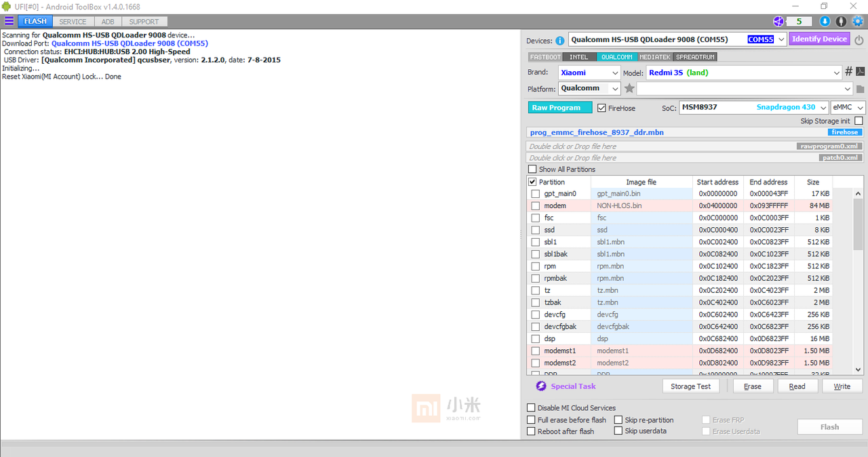Check the sbl1 partition checkbox
The width and height of the screenshot is (868, 457).
pyautogui.click(x=536, y=242)
